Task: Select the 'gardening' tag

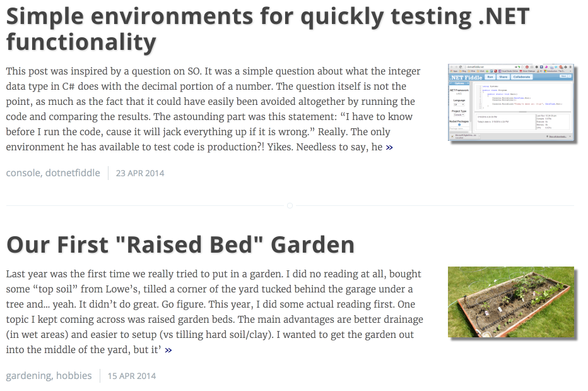Action: pyautogui.click(x=28, y=376)
